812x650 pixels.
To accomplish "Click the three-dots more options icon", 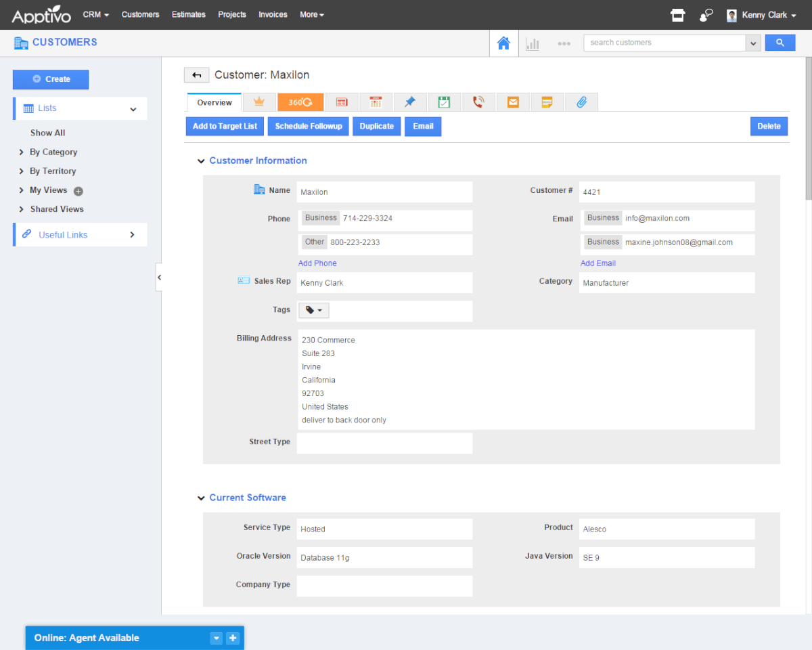I will [x=564, y=43].
